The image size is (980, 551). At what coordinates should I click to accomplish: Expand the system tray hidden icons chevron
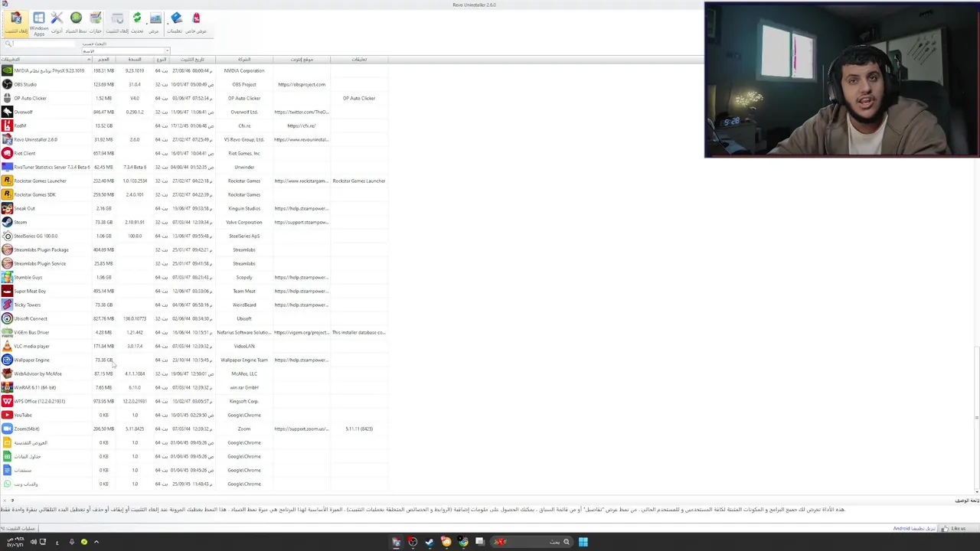(96, 542)
